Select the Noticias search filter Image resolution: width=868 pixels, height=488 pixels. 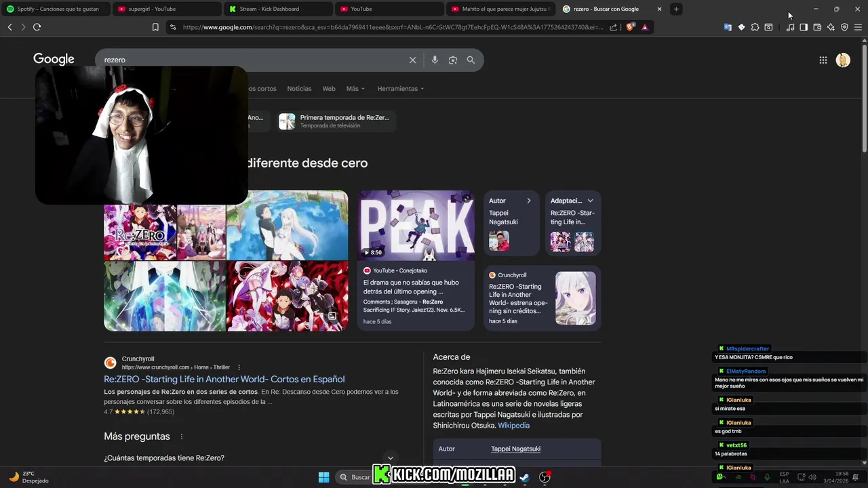299,89
